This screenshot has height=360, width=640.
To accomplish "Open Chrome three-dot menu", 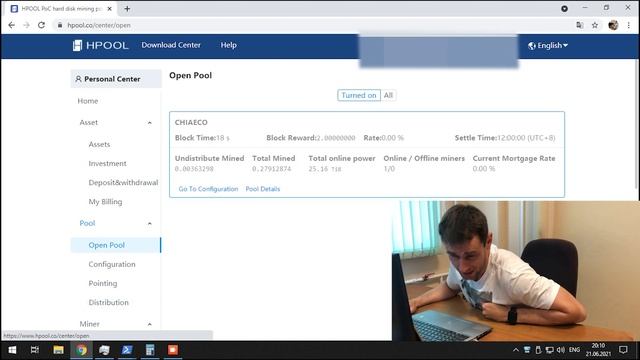I will tap(629, 25).
